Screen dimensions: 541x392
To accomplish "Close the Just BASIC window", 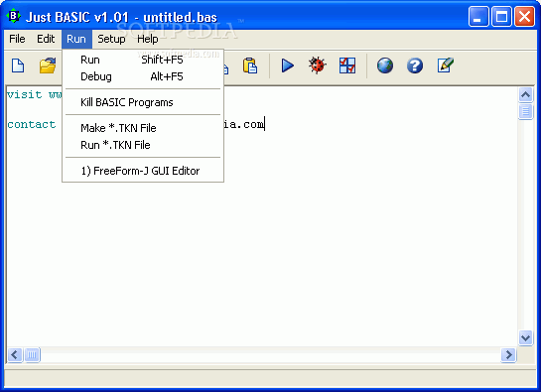I will click(x=524, y=16).
